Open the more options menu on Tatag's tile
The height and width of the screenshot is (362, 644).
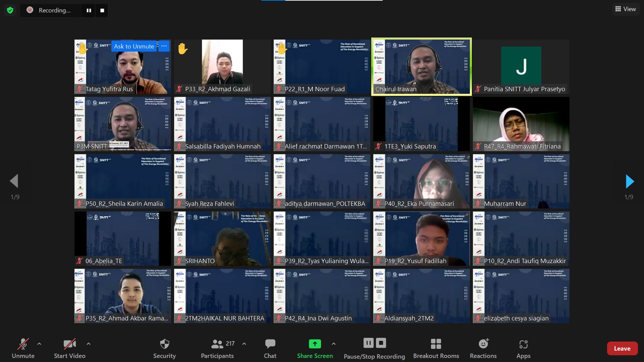click(164, 46)
